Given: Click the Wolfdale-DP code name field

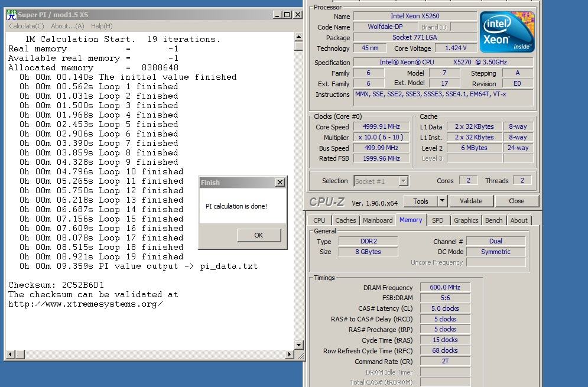Looking at the screenshot, I should (385, 27).
